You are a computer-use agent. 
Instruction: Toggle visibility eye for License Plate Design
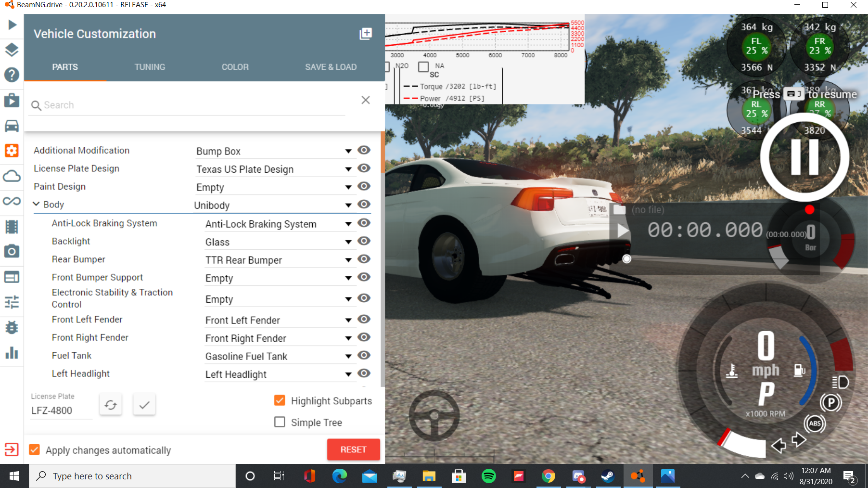pyautogui.click(x=364, y=168)
